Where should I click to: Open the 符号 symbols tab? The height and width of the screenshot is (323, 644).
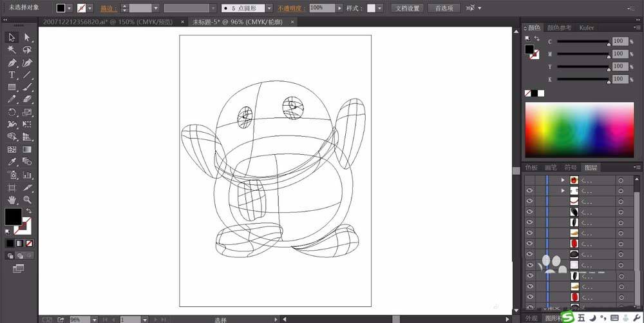coord(570,167)
